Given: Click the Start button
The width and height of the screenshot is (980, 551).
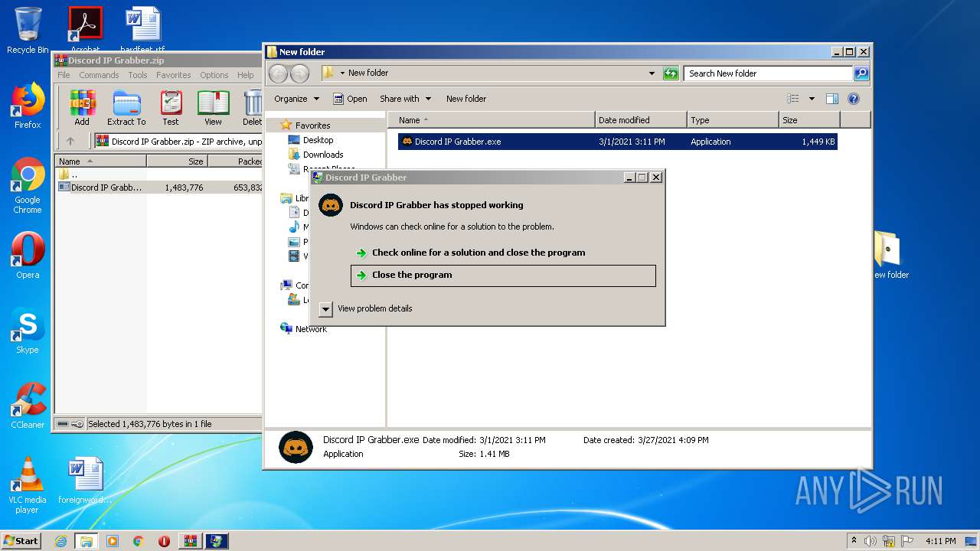Looking at the screenshot, I should (21, 541).
